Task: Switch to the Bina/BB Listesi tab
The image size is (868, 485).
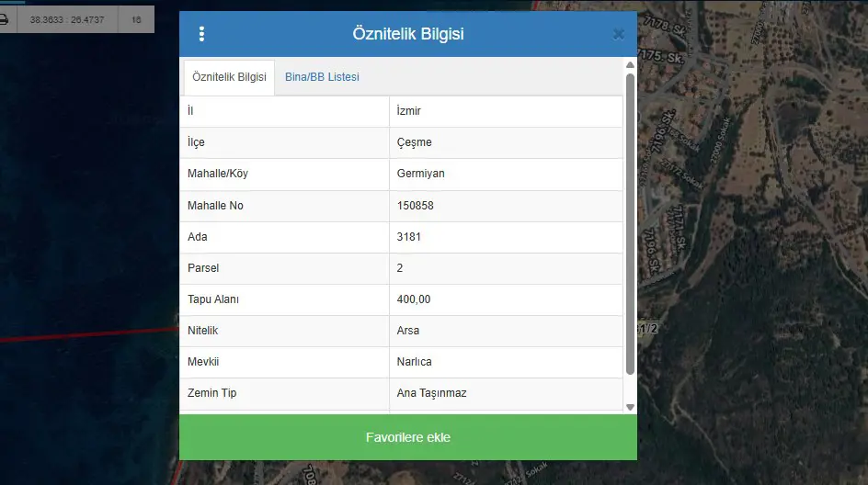Action: tap(322, 77)
